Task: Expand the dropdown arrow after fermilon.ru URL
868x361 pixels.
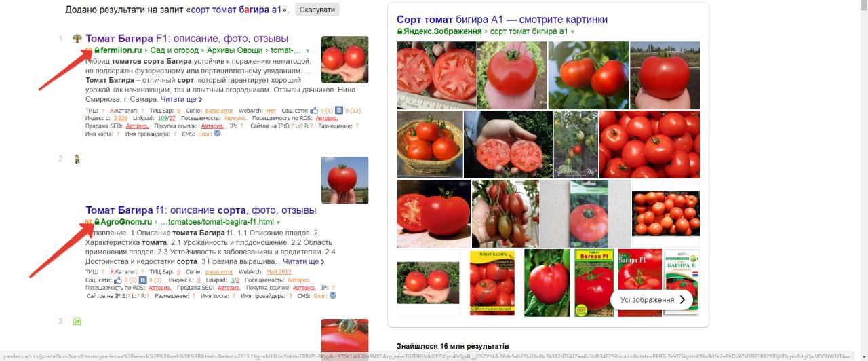Action: tap(307, 51)
